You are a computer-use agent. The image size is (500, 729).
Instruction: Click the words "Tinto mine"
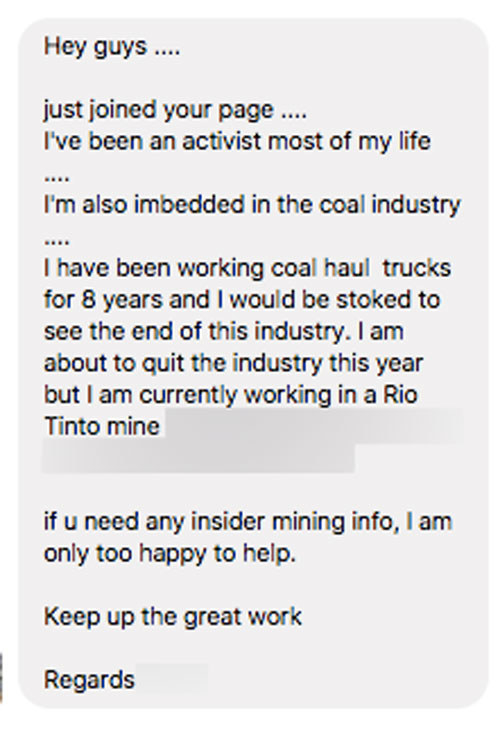click(x=102, y=427)
